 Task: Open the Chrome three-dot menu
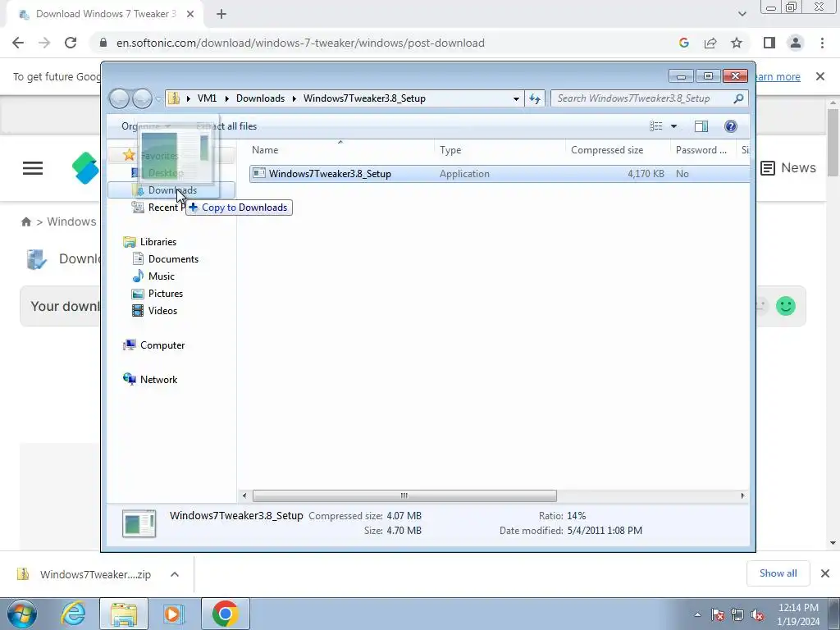coord(822,43)
